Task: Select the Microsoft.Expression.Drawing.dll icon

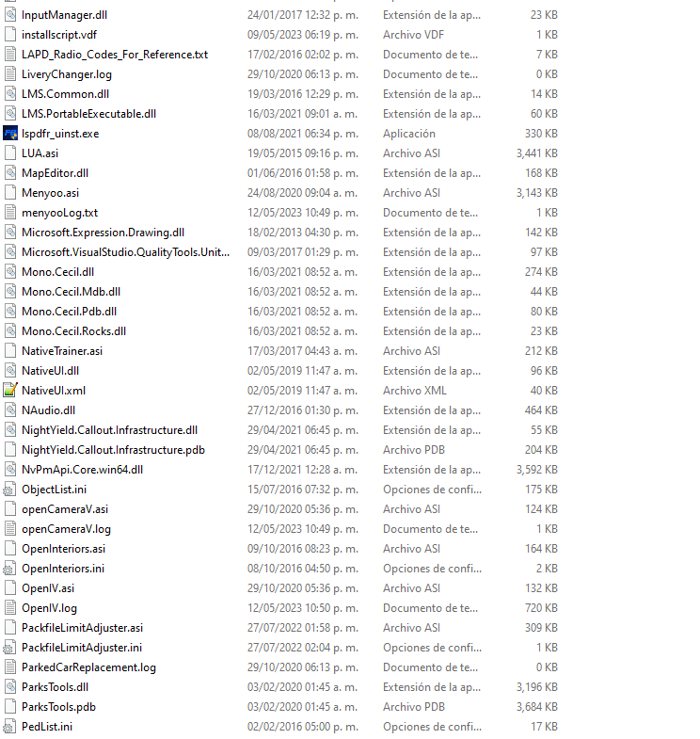Action: (x=10, y=233)
